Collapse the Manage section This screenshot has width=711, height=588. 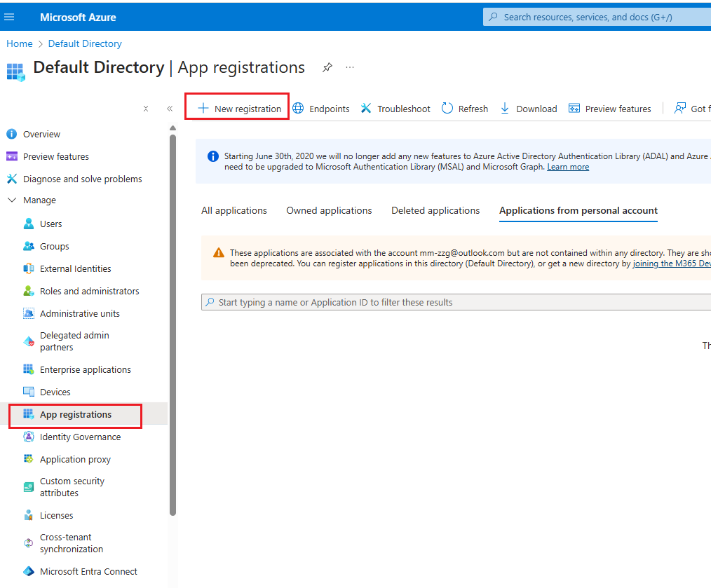pyautogui.click(x=11, y=200)
